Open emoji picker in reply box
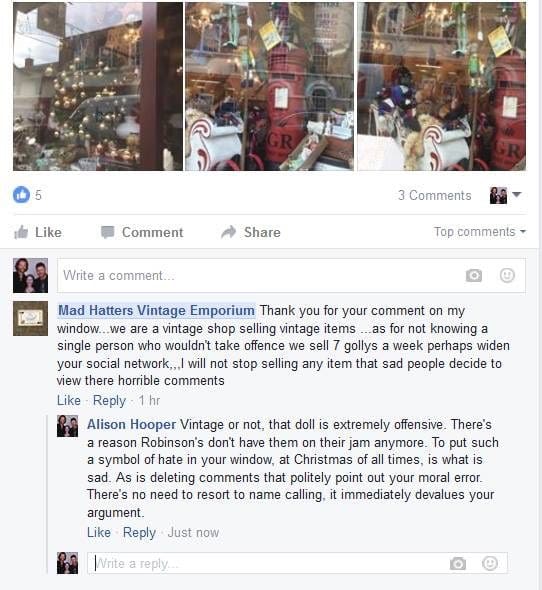542x590 pixels. (x=490, y=563)
